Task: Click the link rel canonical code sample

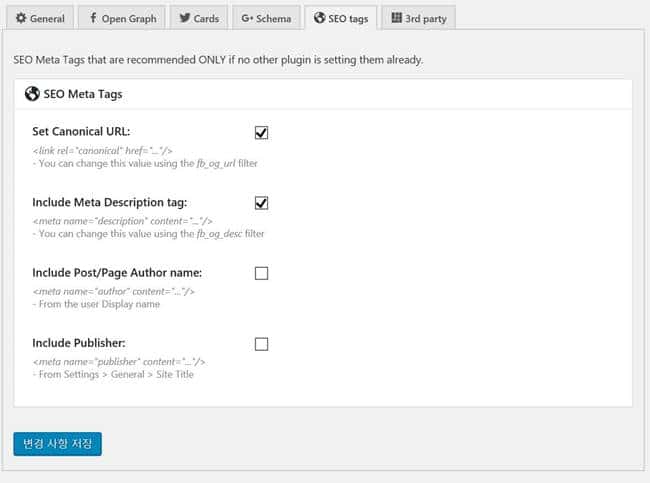Action: 102,150
